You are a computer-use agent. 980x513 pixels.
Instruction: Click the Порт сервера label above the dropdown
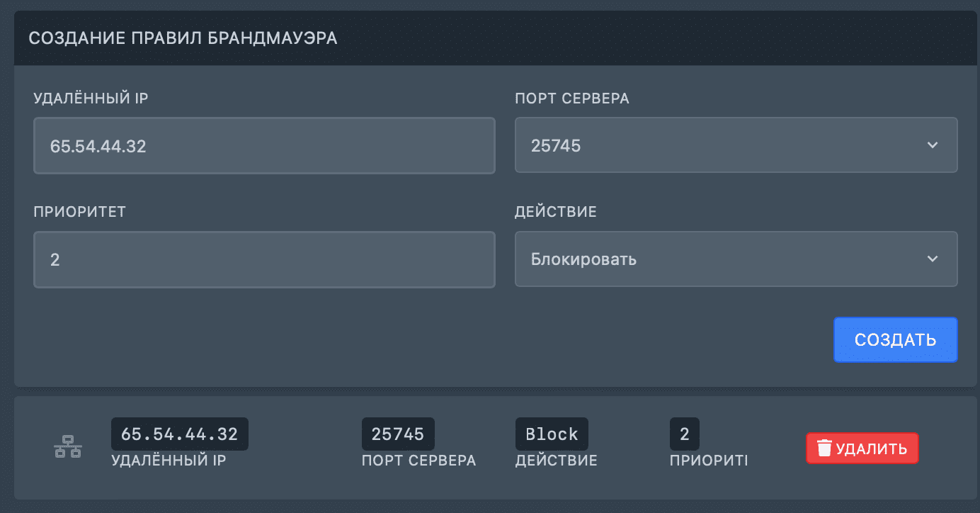pyautogui.click(x=572, y=98)
